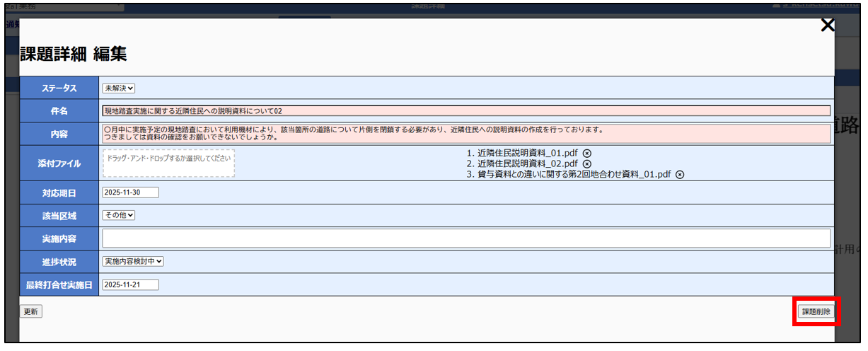Image resolution: width=868 pixels, height=351 pixels.
Task: Delete the 第2回地合わせ資料_01.pdf attachment
Action: tap(680, 175)
